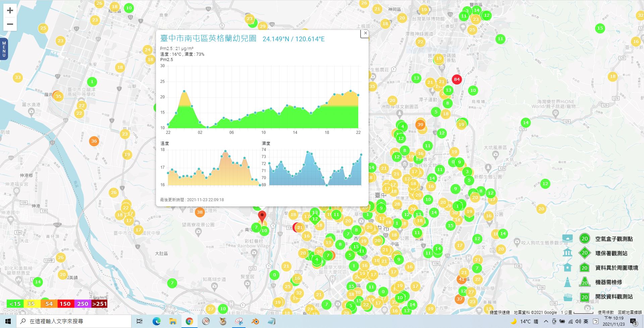
Task: Open Wi-Fi network tray icon
Action: pyautogui.click(x=570, y=321)
